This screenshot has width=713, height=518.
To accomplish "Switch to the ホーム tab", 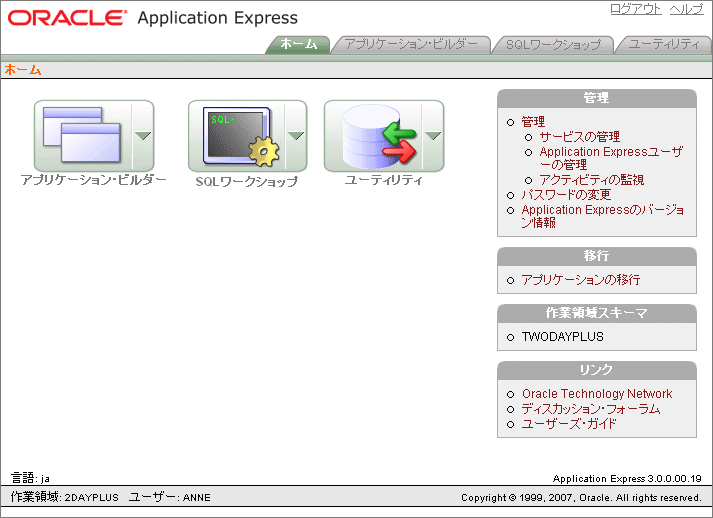I will 298,45.
